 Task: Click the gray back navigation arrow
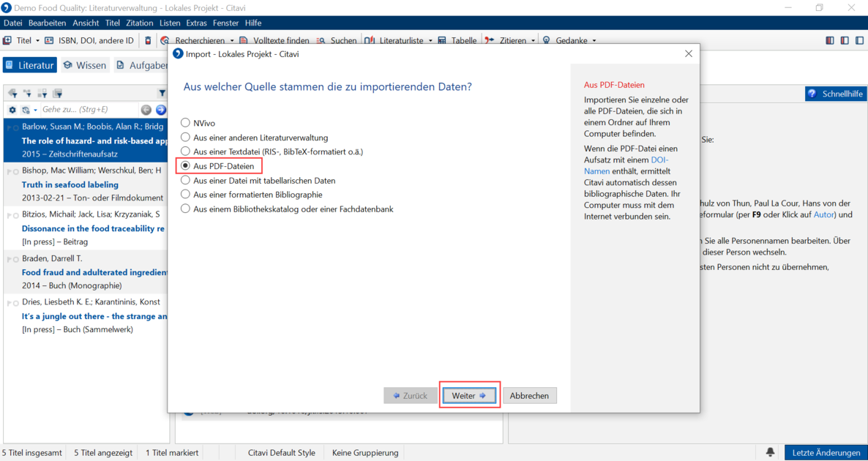click(x=146, y=110)
